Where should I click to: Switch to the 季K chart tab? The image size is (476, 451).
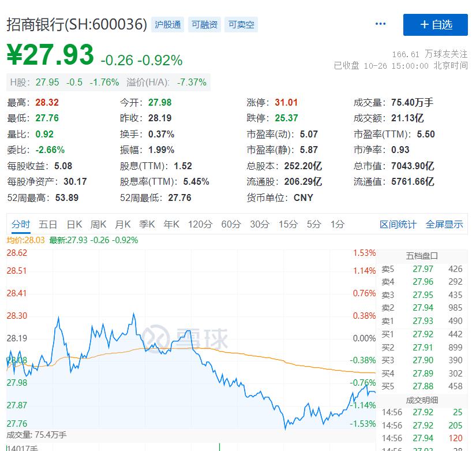(147, 224)
